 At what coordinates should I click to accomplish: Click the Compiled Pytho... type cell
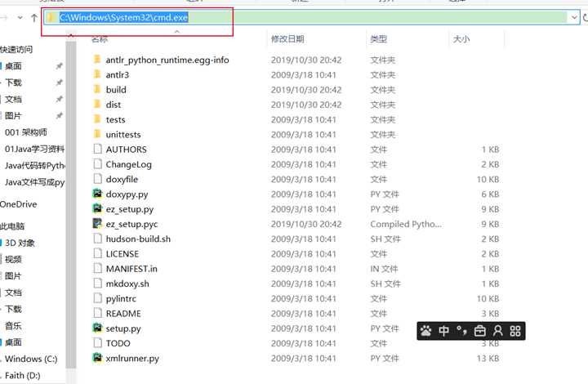pos(406,224)
